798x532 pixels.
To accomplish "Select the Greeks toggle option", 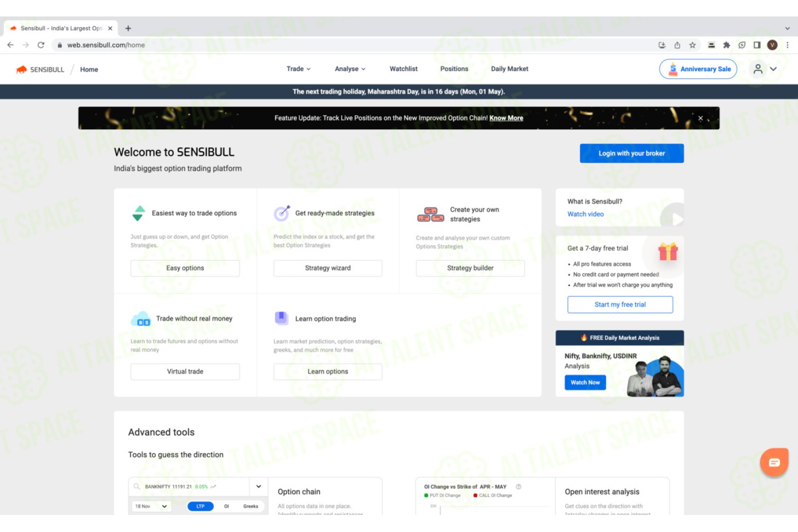I will tap(251, 506).
